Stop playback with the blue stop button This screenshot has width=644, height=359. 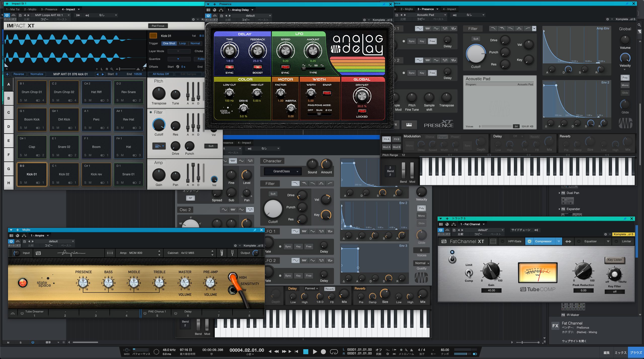tap(306, 352)
